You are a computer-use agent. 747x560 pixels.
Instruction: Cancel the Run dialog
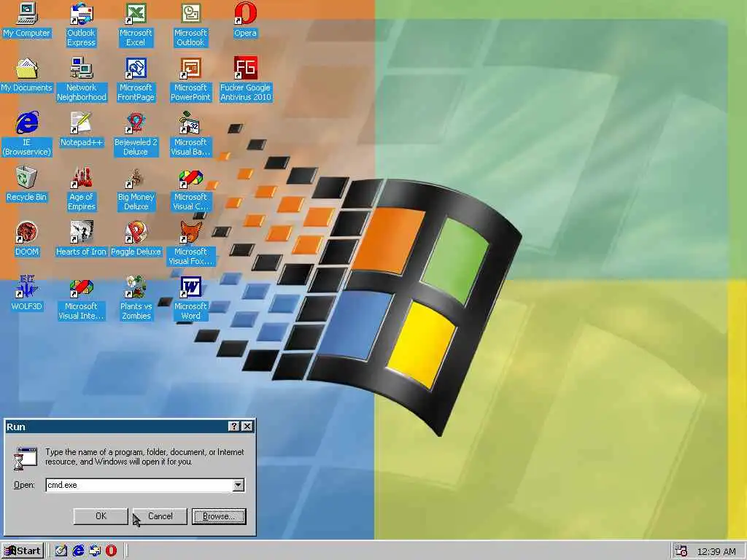[160, 516]
